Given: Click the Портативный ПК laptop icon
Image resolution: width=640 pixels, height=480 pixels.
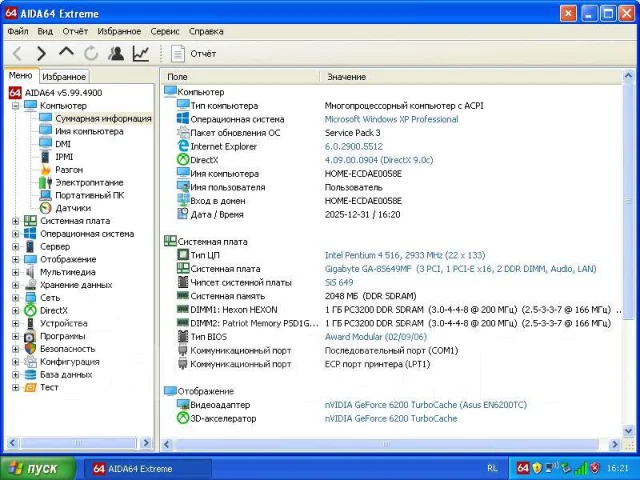Looking at the screenshot, I should tap(45, 195).
